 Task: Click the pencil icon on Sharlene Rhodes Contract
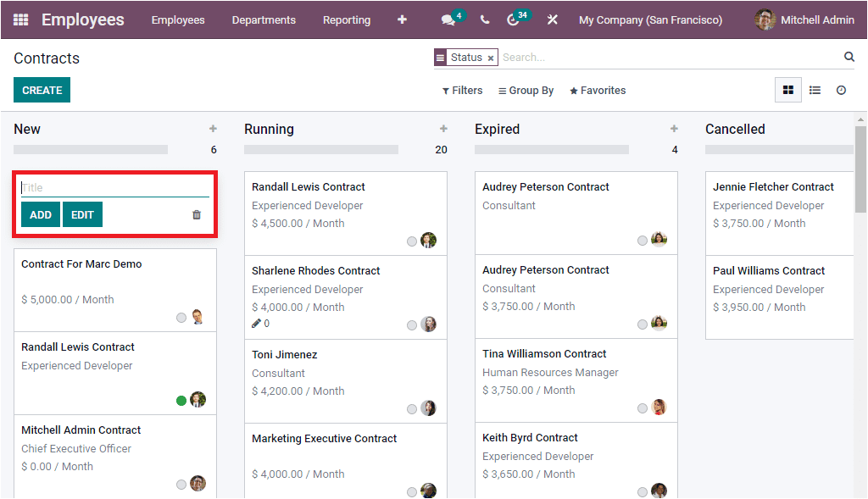(x=253, y=324)
